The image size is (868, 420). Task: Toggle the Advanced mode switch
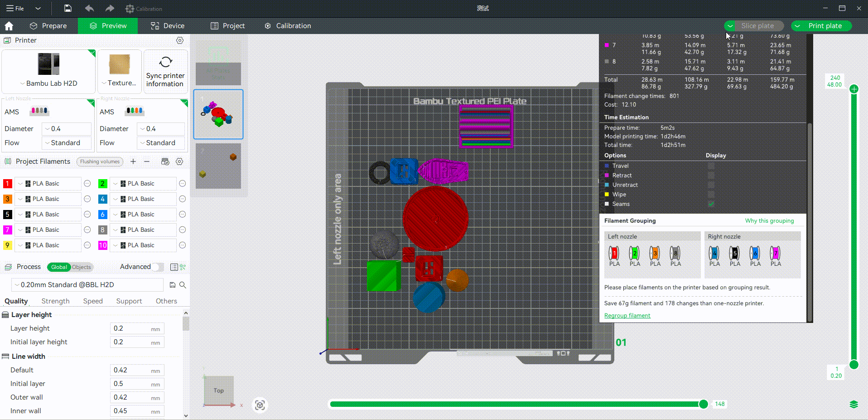pos(157,267)
